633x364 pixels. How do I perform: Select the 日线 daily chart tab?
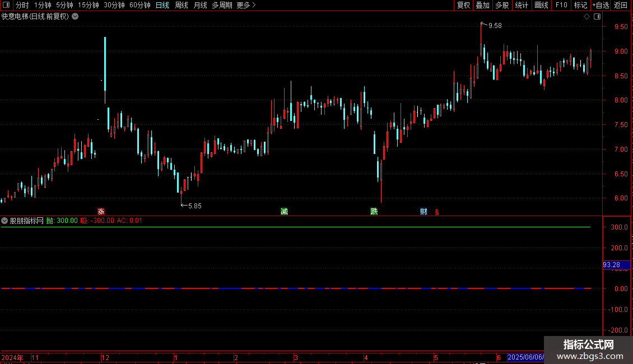tap(162, 5)
